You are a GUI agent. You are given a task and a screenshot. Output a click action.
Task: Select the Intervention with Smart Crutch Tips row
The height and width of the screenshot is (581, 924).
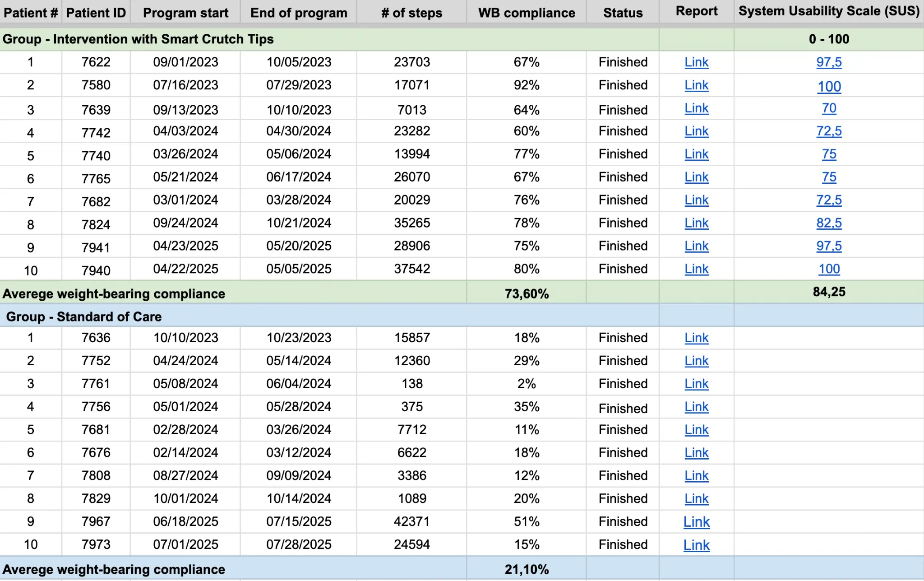coord(138,39)
